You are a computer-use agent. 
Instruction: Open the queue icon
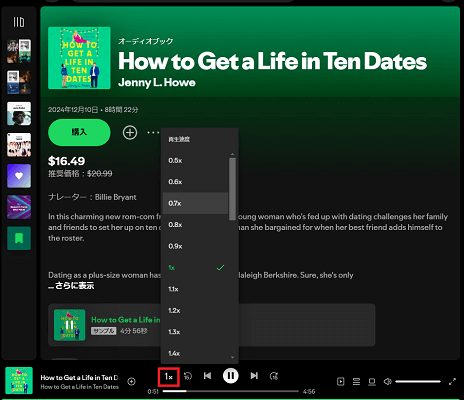tap(356, 381)
